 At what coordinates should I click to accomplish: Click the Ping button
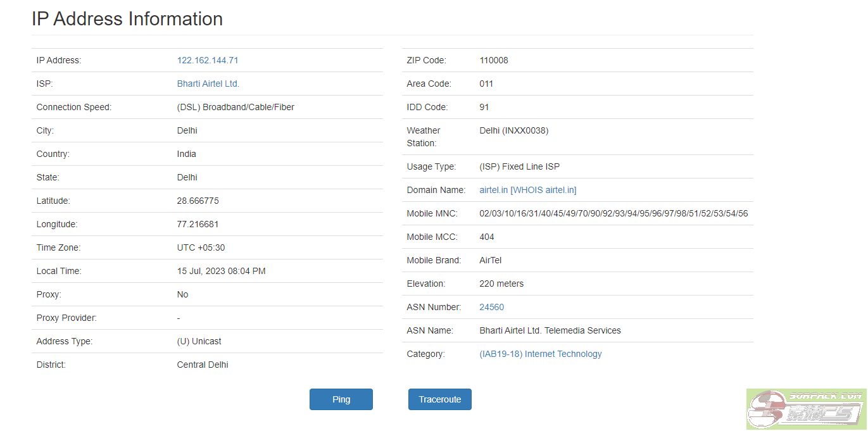[341, 399]
